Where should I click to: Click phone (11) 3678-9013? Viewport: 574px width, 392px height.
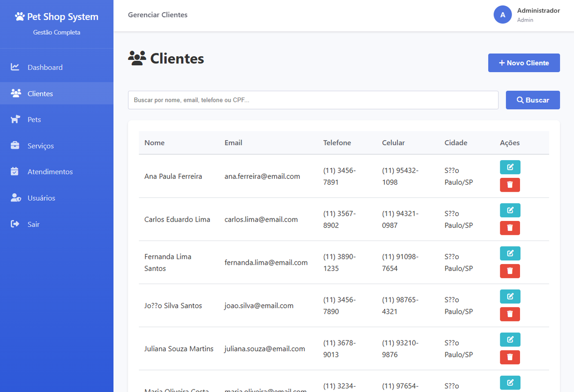[339, 349]
